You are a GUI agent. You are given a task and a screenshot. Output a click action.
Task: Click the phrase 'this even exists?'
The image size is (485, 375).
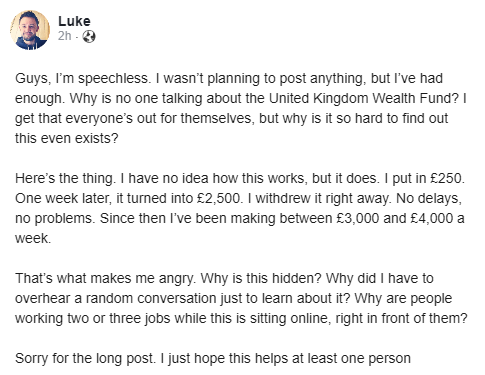click(x=67, y=138)
